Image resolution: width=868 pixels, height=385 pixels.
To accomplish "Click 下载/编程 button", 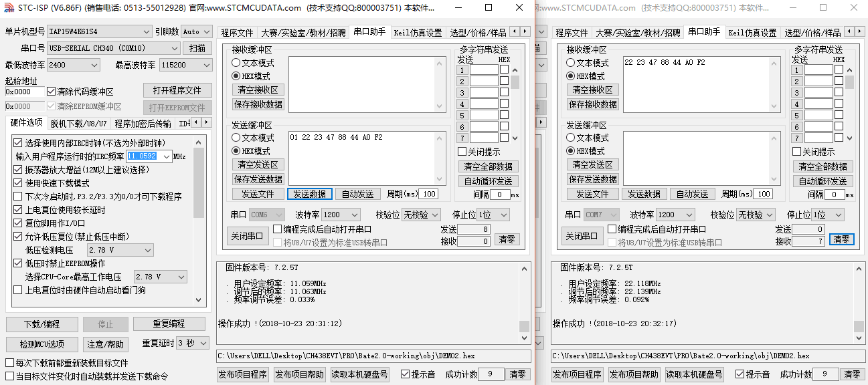I will coord(42,324).
